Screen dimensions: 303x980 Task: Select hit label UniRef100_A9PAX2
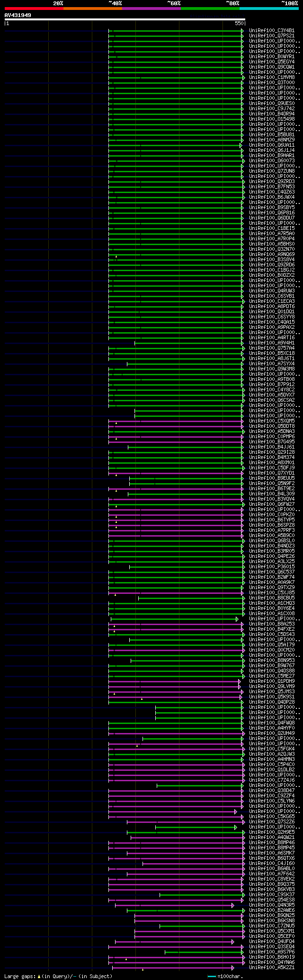coord(272,327)
